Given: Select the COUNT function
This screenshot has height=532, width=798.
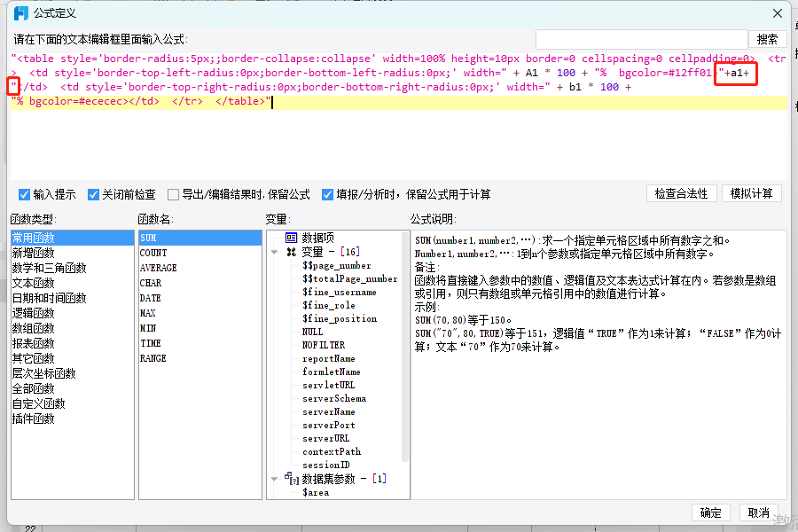Looking at the screenshot, I should click(200, 253).
